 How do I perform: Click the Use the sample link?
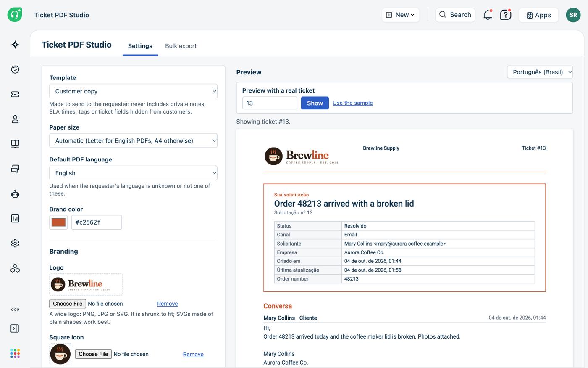353,103
